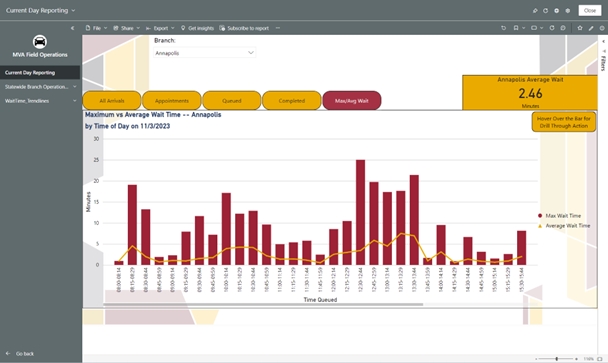Expand the Filters pane chevron
This screenshot has width=608, height=363.
point(603,41)
